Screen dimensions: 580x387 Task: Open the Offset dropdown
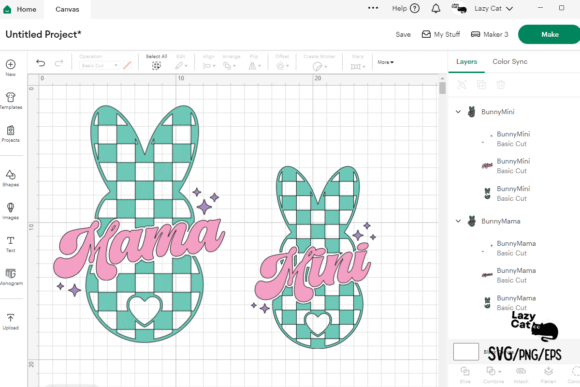click(x=282, y=66)
